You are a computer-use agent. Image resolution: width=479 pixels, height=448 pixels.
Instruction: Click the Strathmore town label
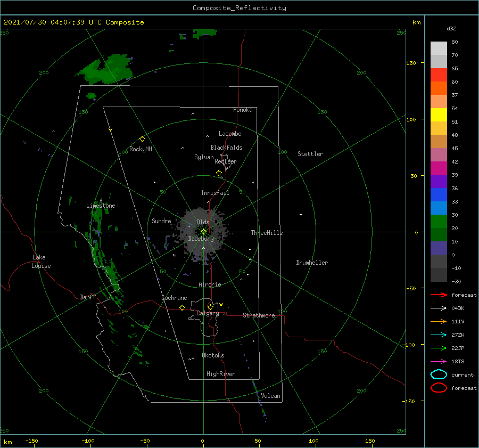259,315
